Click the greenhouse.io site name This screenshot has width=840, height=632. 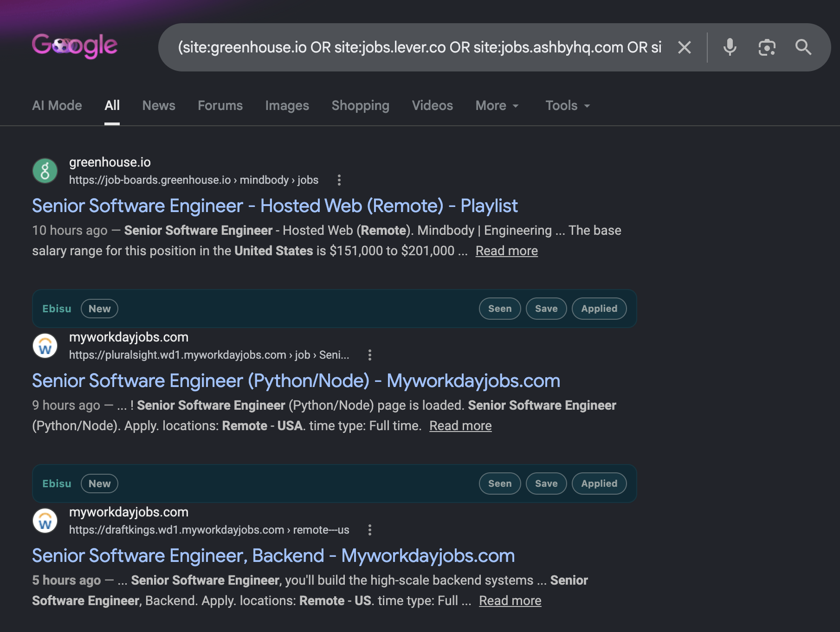tap(110, 162)
